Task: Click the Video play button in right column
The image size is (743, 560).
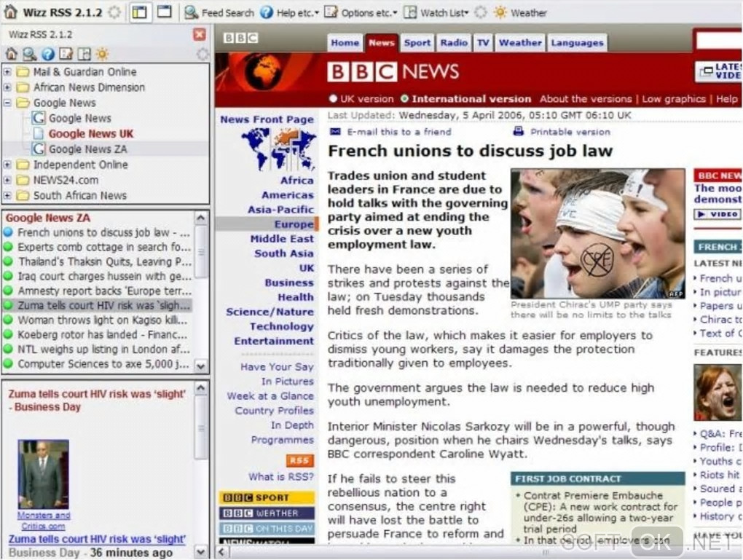Action: pyautogui.click(x=717, y=214)
